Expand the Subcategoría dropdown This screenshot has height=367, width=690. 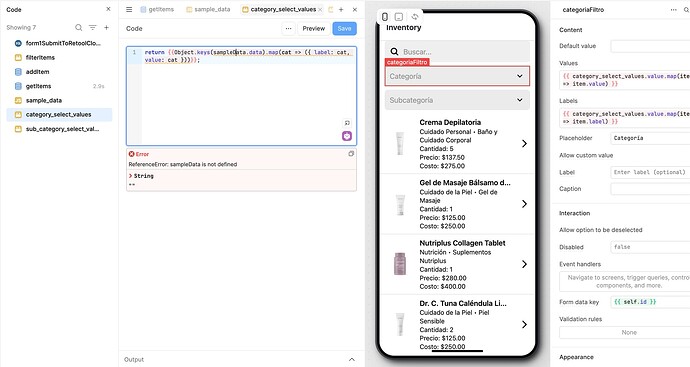(x=457, y=100)
